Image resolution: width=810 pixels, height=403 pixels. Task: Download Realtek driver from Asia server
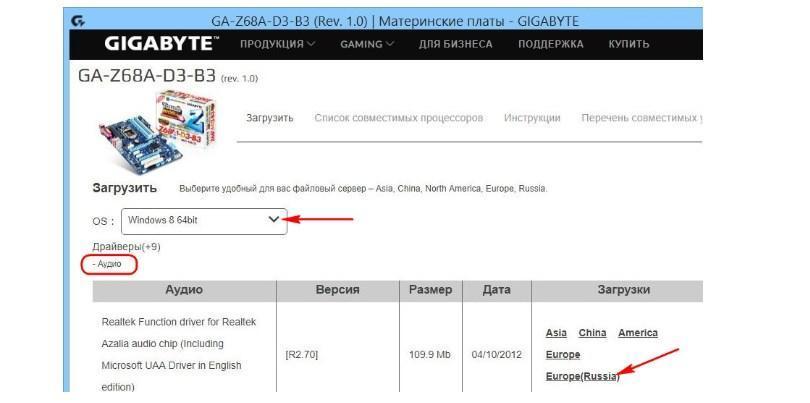tap(556, 333)
